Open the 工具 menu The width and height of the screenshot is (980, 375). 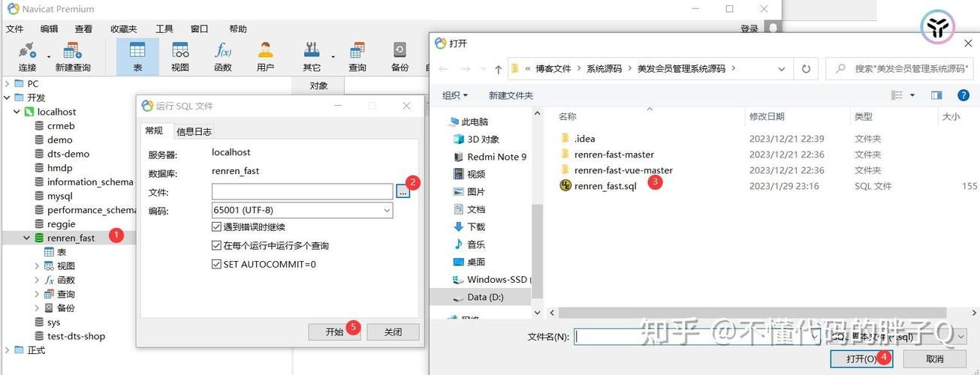point(164,28)
